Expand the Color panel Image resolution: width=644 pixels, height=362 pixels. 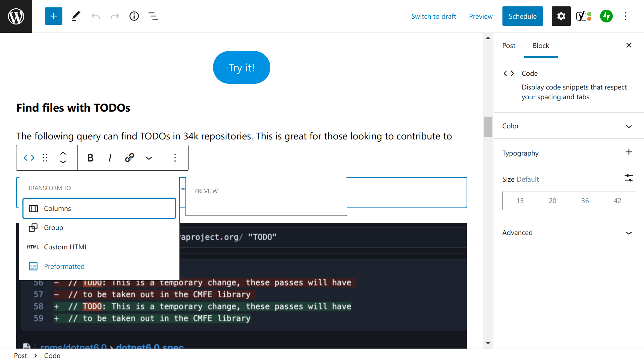pos(569,126)
